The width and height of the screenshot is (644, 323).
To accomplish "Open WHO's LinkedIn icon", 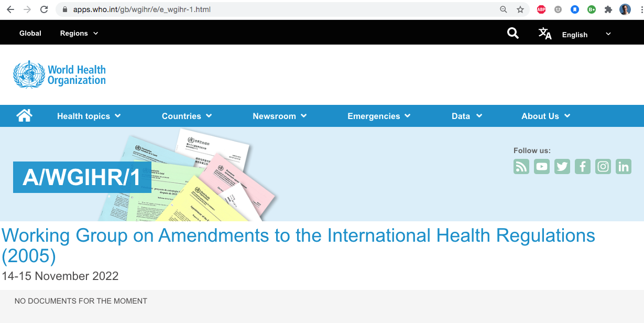I will (x=624, y=167).
